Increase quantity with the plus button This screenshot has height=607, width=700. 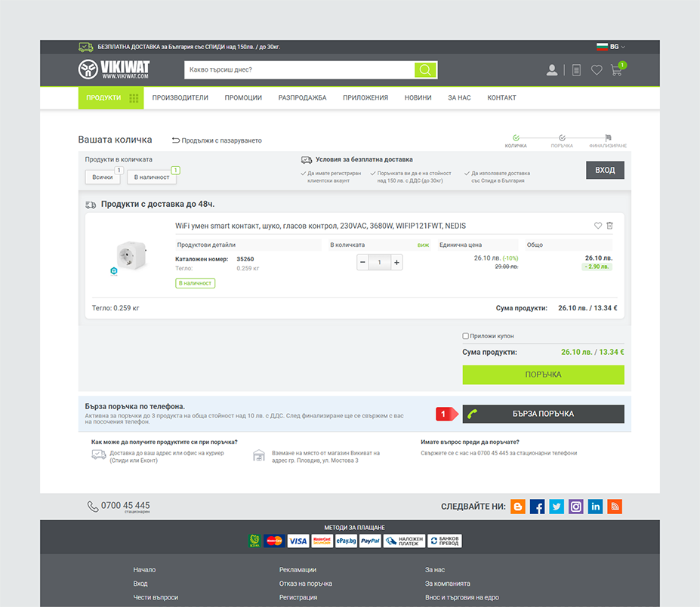coord(396,262)
